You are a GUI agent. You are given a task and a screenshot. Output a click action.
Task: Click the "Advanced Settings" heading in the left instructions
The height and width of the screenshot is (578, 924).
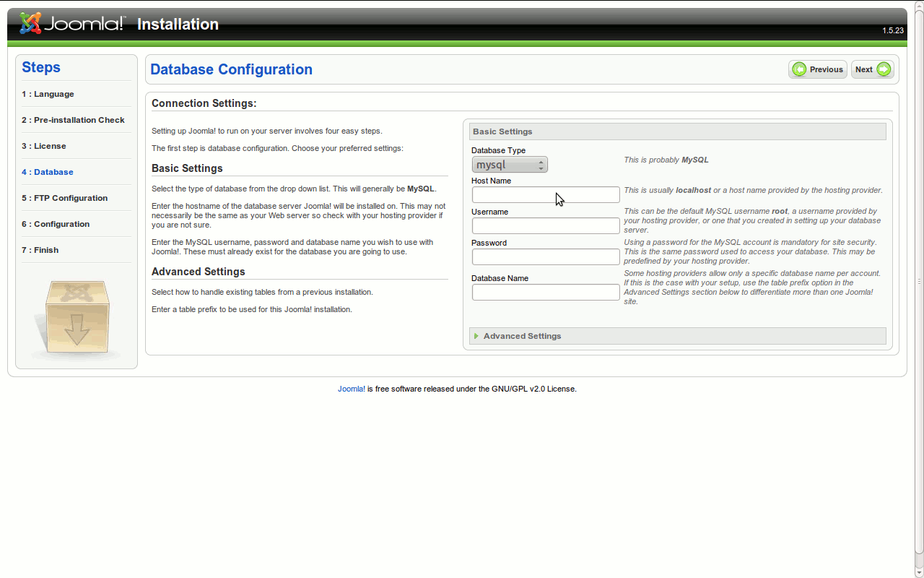tap(199, 272)
